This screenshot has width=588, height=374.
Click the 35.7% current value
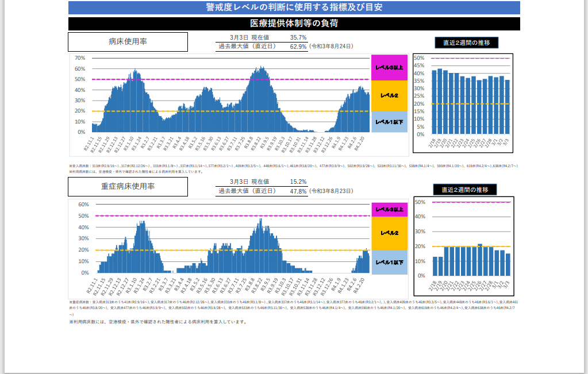[298, 37]
